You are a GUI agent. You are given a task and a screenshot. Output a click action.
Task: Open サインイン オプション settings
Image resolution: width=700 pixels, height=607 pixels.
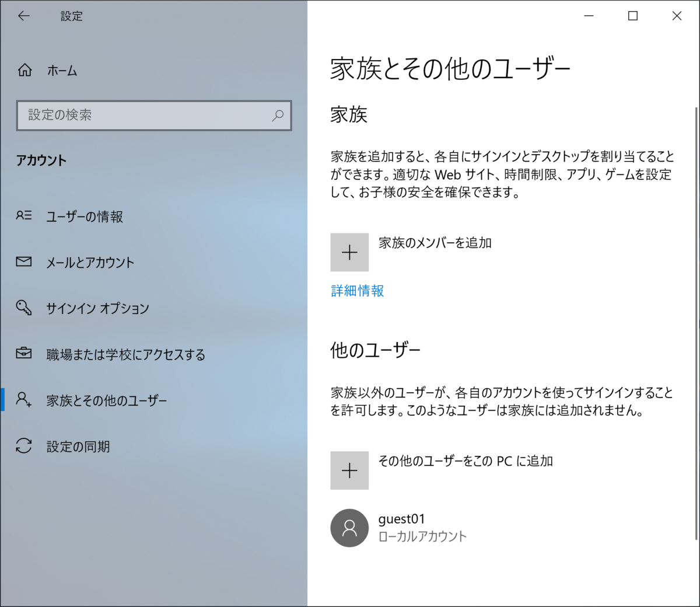[97, 308]
